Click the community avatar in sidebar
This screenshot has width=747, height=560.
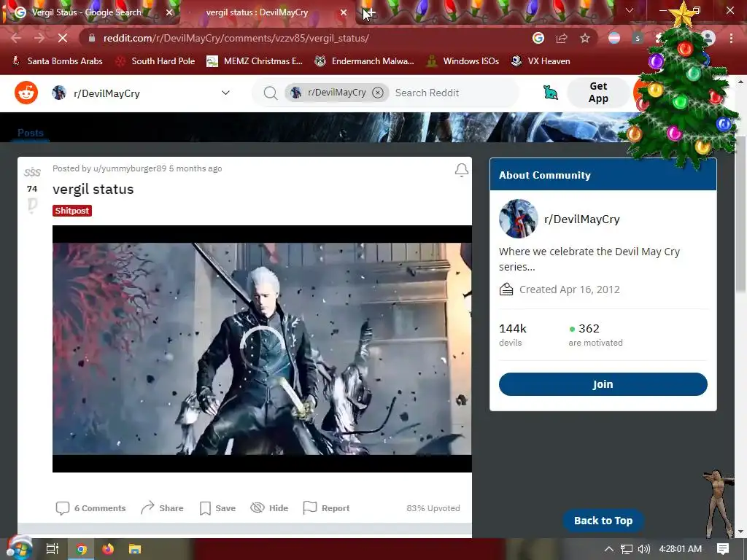tap(519, 219)
